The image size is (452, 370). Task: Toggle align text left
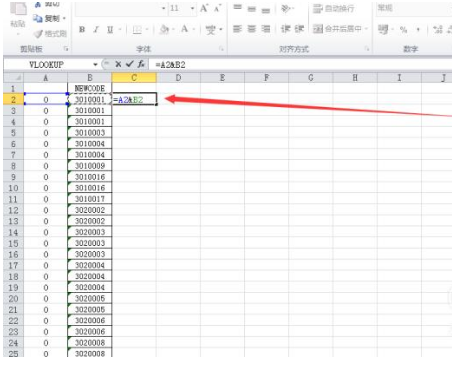[237, 29]
